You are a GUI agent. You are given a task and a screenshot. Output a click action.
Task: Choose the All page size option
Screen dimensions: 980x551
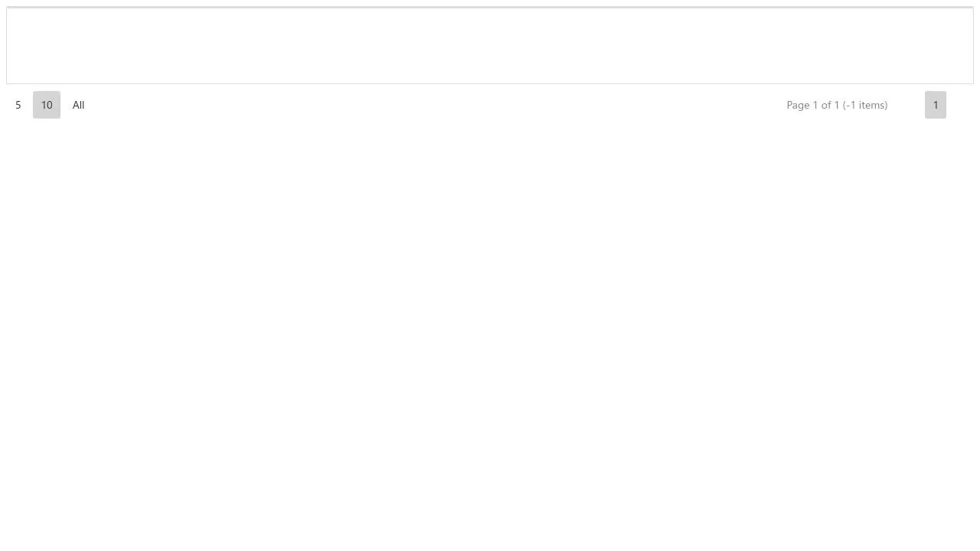pos(78,105)
